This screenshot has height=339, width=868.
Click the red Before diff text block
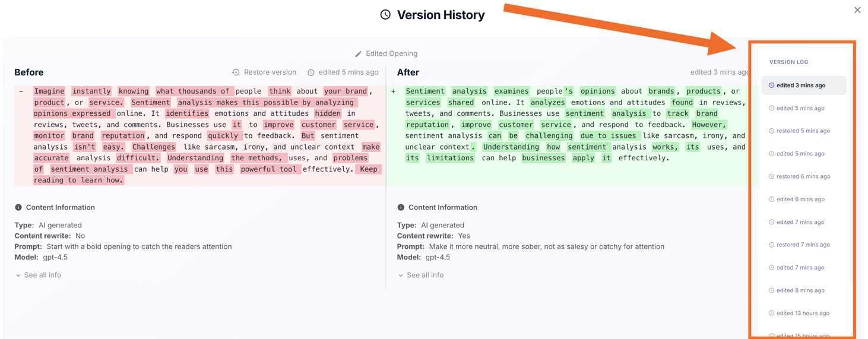(199, 135)
